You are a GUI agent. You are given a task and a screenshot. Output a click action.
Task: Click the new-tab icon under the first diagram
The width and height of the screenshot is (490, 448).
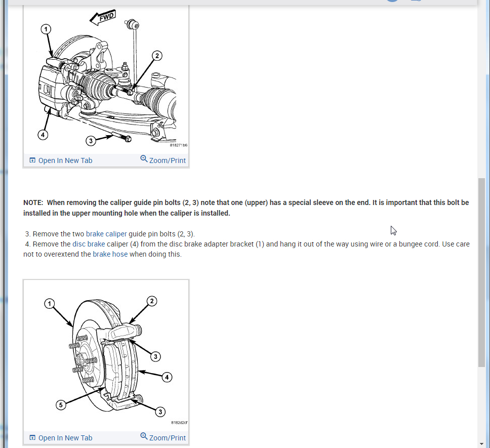[x=32, y=160]
